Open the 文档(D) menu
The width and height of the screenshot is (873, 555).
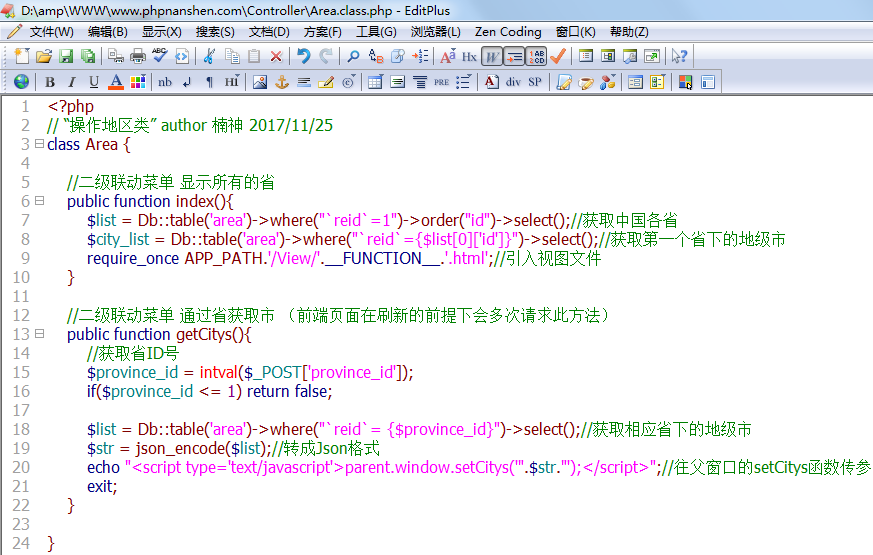(269, 32)
